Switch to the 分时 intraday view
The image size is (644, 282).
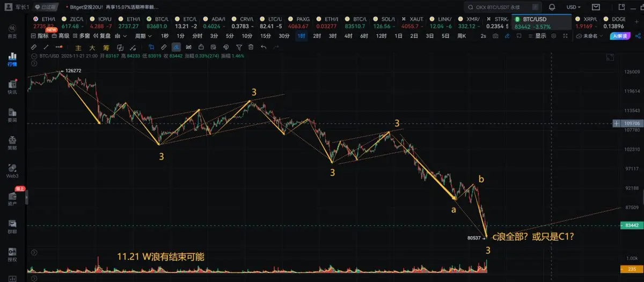click(197, 35)
